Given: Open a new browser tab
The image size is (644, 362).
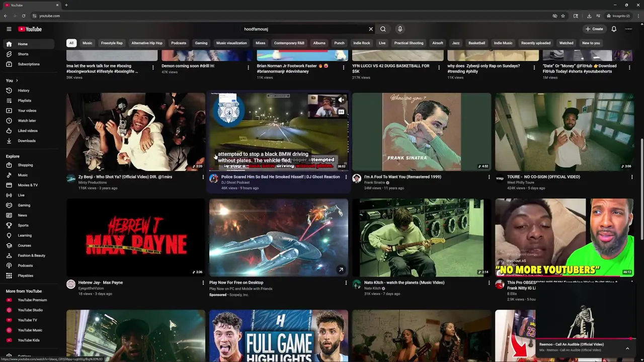Looking at the screenshot, I should 66,5.
